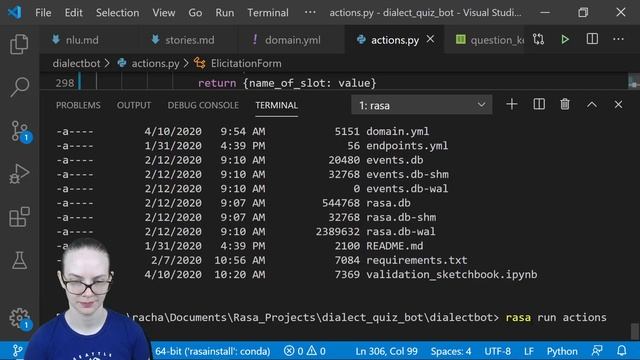640x360 pixels.
Task: Switch to the OUTPUT panel tab
Action: (134, 105)
